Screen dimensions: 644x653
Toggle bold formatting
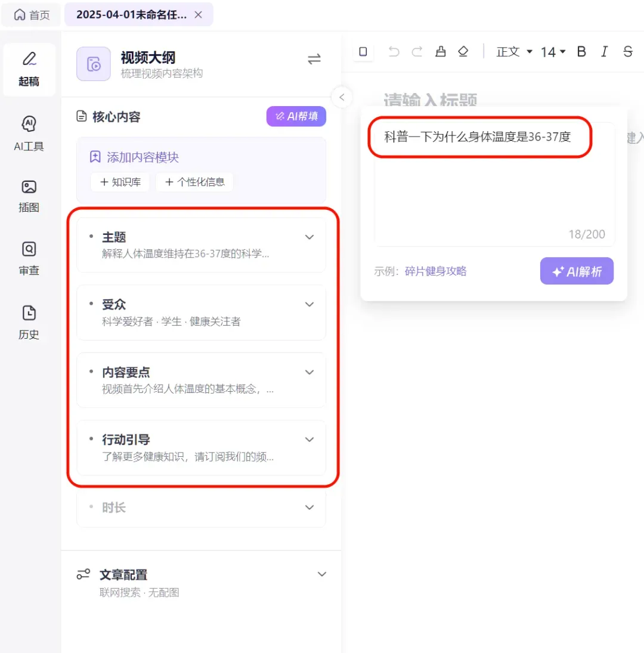pyautogui.click(x=581, y=52)
